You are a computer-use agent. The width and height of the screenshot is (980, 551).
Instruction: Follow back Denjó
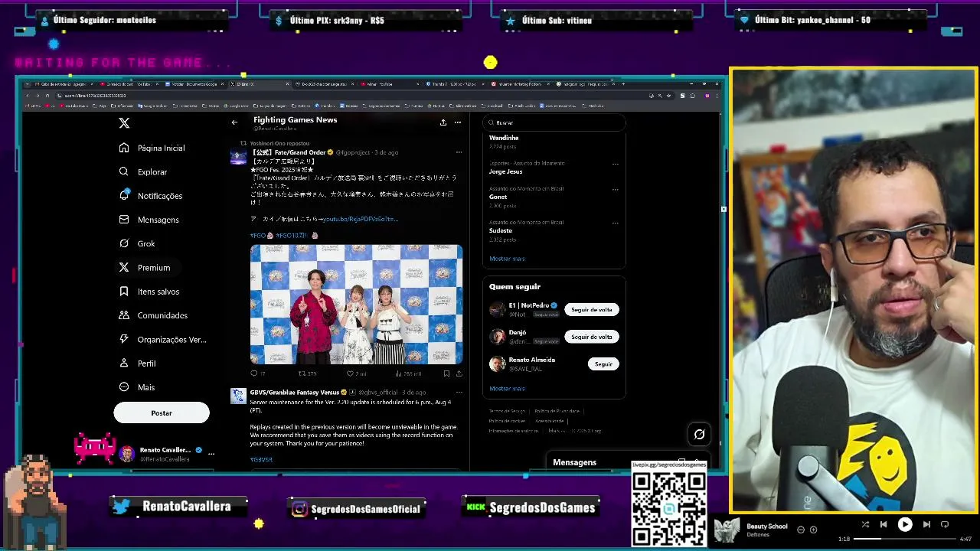592,337
